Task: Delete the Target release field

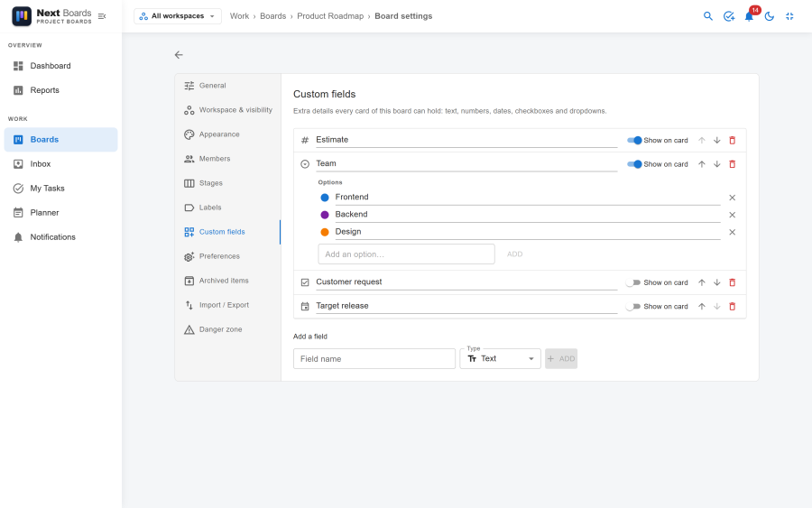Action: point(733,307)
